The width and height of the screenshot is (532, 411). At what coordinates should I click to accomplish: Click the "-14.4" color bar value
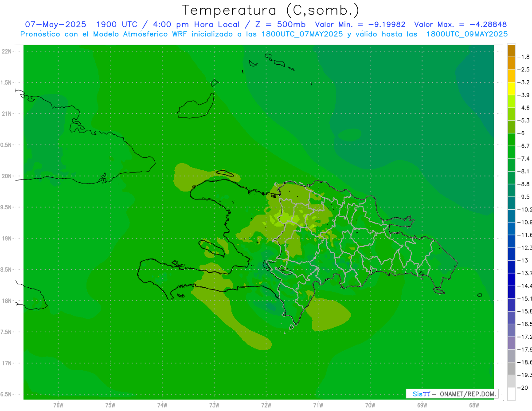coord(525,286)
